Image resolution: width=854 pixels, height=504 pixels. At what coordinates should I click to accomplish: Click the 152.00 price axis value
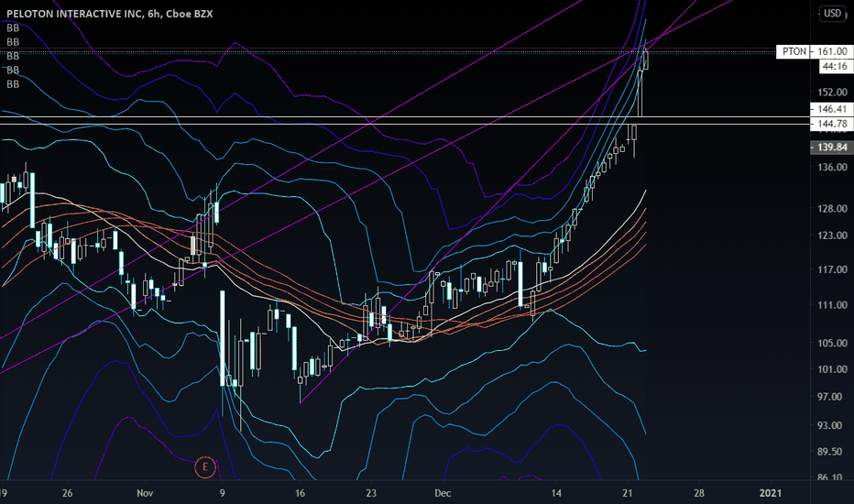tap(832, 92)
